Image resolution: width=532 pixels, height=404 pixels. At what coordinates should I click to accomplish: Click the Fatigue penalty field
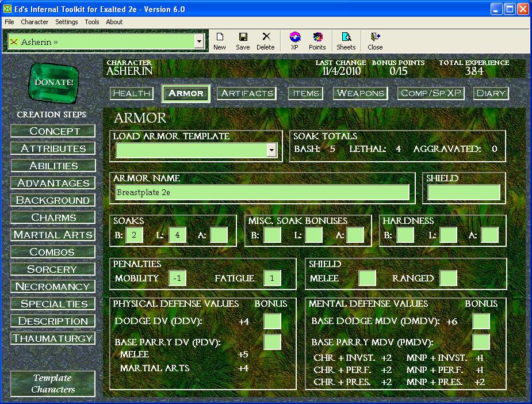click(272, 279)
